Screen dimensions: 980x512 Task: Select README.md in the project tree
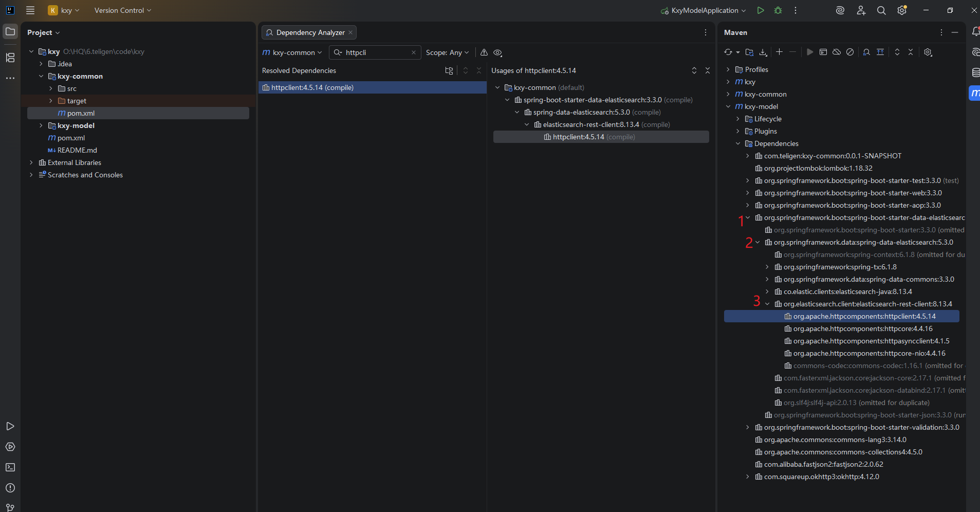(x=77, y=150)
